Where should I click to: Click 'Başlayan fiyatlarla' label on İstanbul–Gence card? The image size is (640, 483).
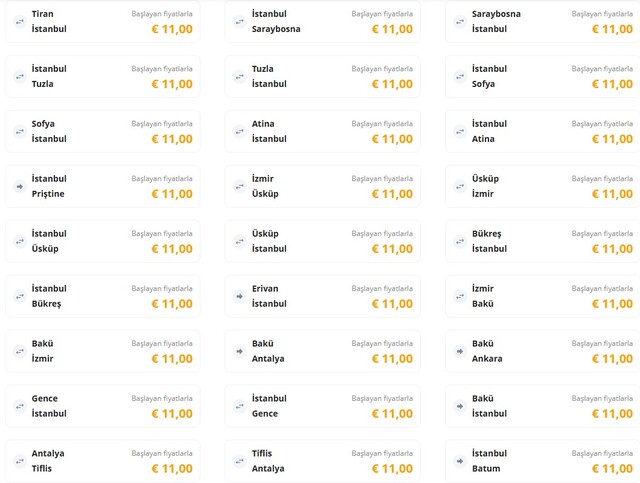click(x=382, y=399)
